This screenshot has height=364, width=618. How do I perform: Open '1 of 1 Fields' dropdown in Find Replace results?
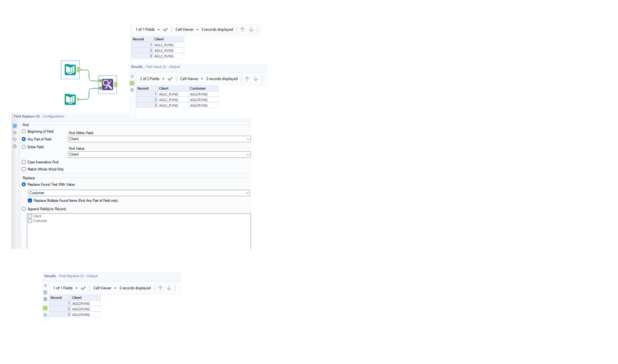pos(66,288)
